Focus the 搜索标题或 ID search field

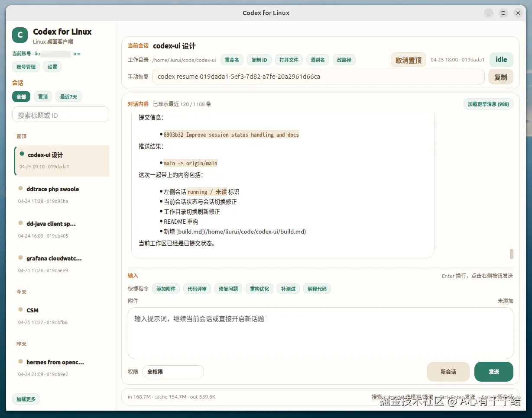pos(61,115)
